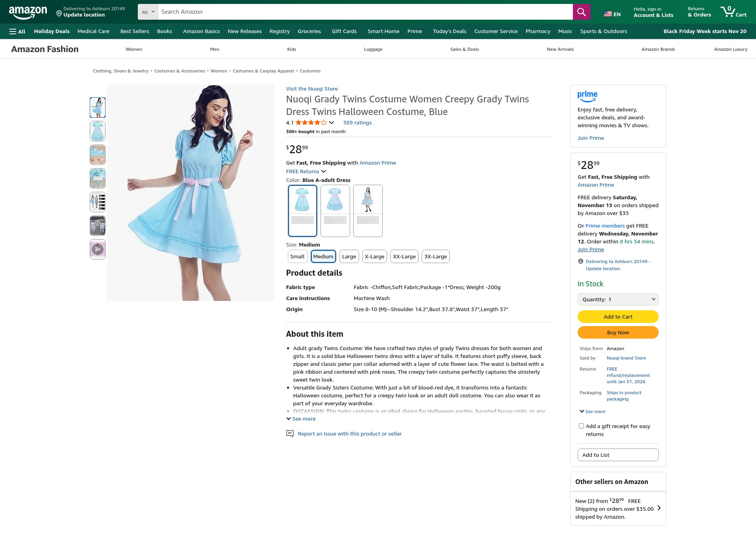Open the Quantity dropdown

pos(618,299)
